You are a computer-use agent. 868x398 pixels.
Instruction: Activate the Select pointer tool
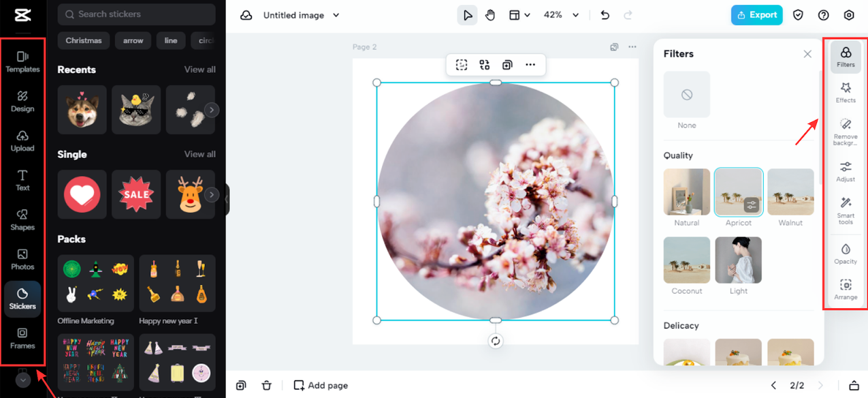click(467, 15)
